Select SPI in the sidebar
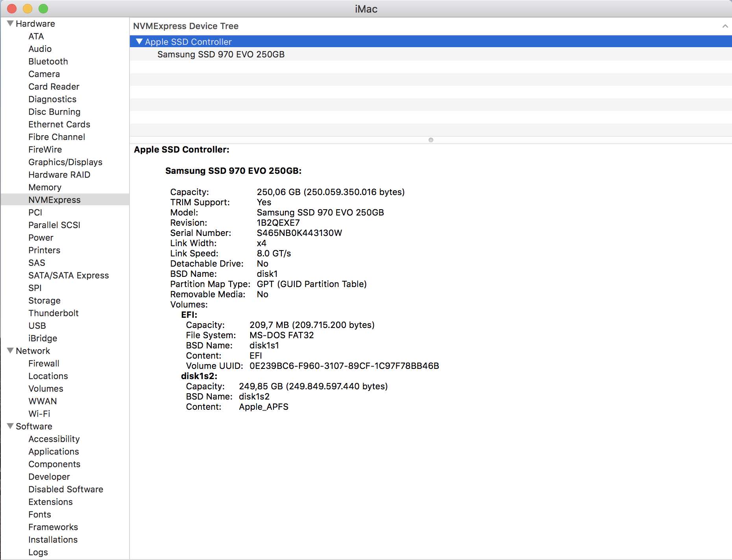Image resolution: width=732 pixels, height=560 pixels. [35, 288]
